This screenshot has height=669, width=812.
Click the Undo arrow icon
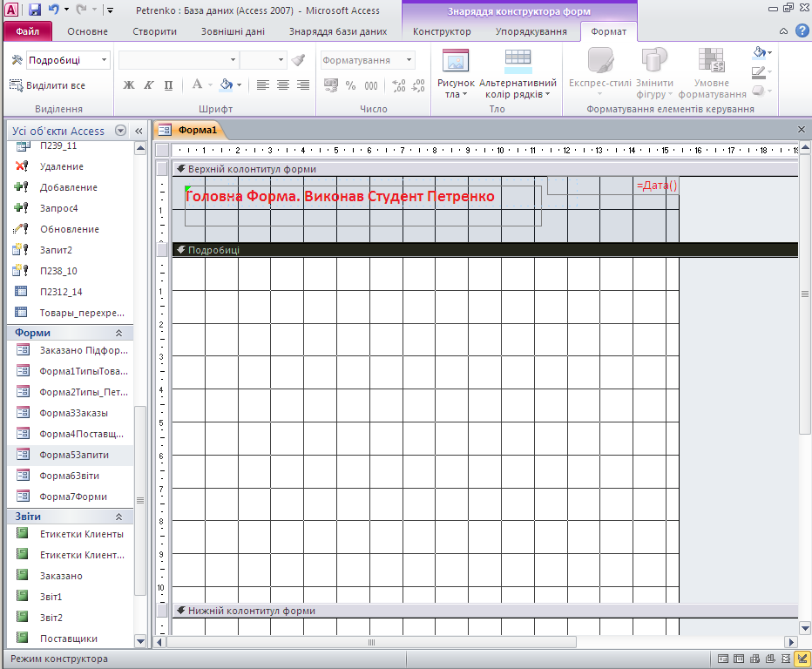point(54,10)
